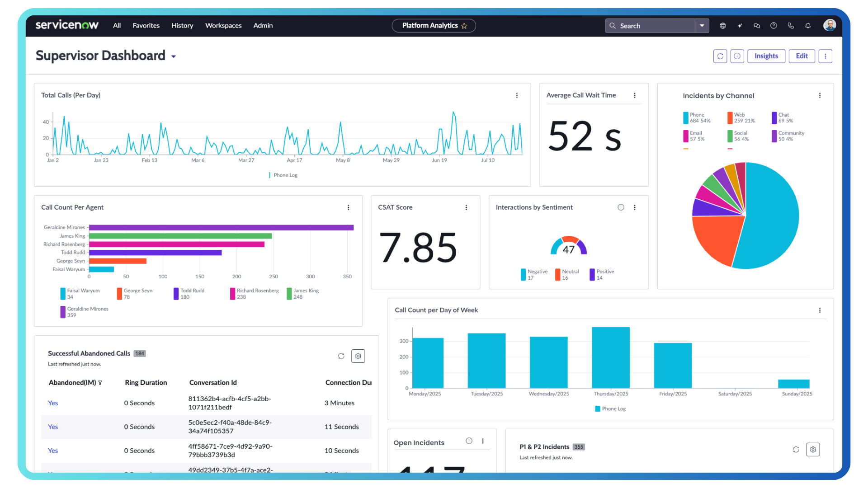The height and width of the screenshot is (488, 868).
Task: Open the conversations chat icon in header
Action: (x=757, y=26)
